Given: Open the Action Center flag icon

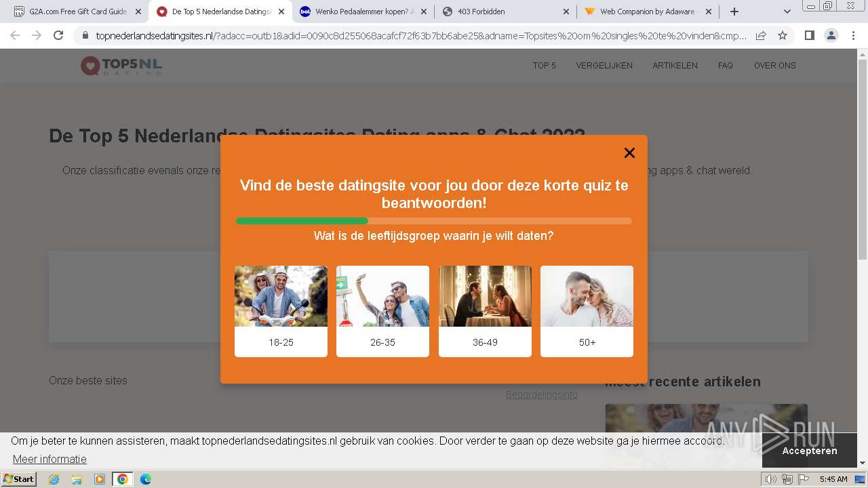Looking at the screenshot, I should pos(804,479).
